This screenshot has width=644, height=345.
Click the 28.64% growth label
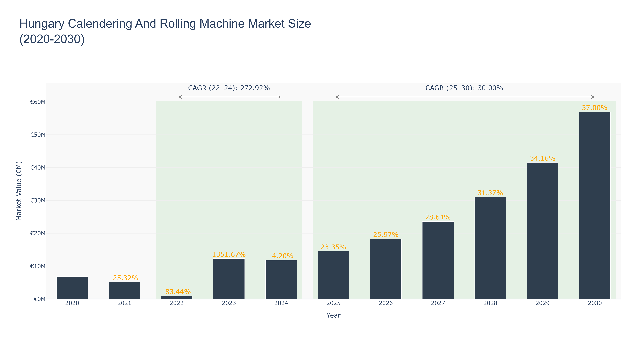(x=438, y=217)
